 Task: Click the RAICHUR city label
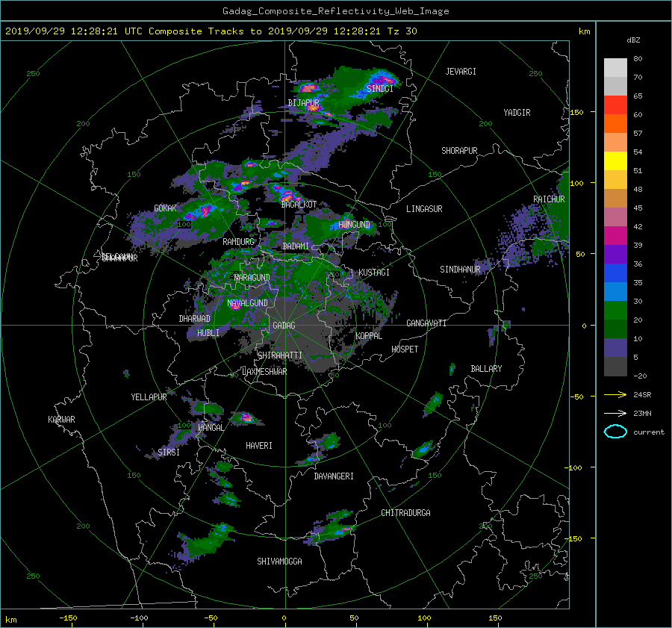coord(549,199)
